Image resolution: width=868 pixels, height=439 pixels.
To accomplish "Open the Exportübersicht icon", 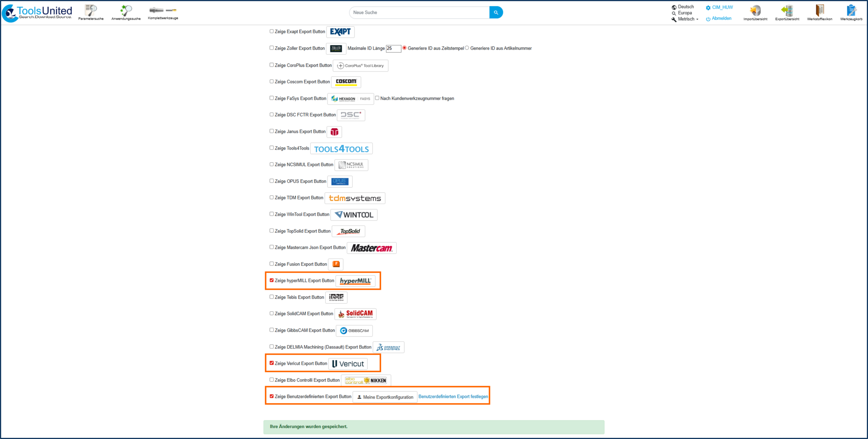I will click(x=787, y=13).
